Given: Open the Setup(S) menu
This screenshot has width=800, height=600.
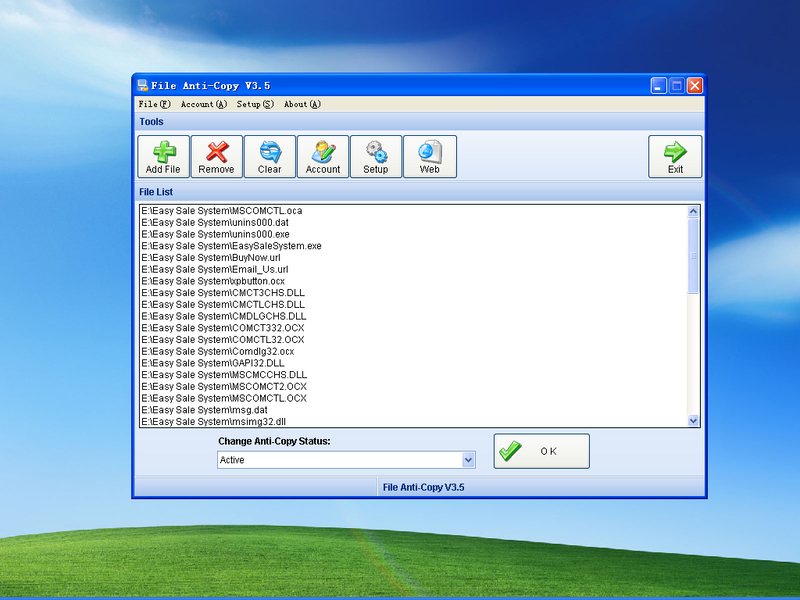Looking at the screenshot, I should coord(255,104).
